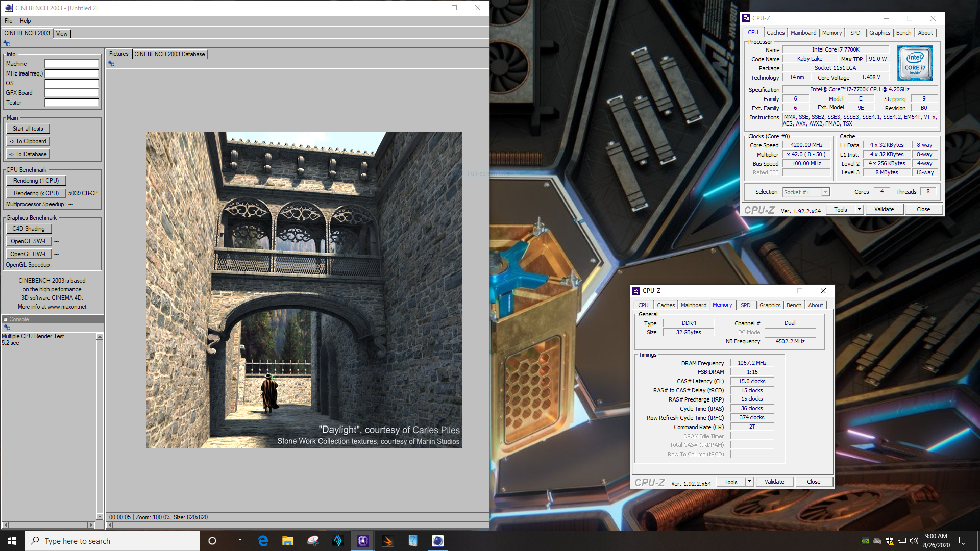This screenshot has height=551, width=980.
Task: Open Cortana from the taskbar
Action: [212, 541]
